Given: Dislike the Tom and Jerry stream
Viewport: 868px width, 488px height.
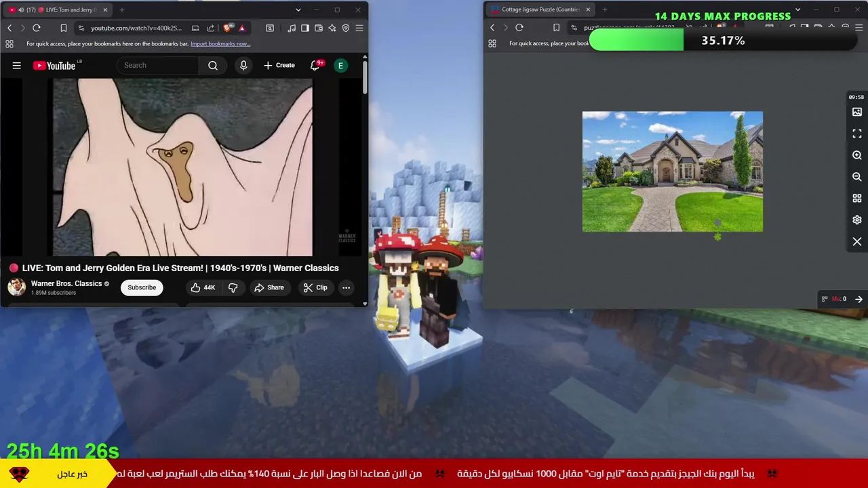Looking at the screenshot, I should click(233, 287).
